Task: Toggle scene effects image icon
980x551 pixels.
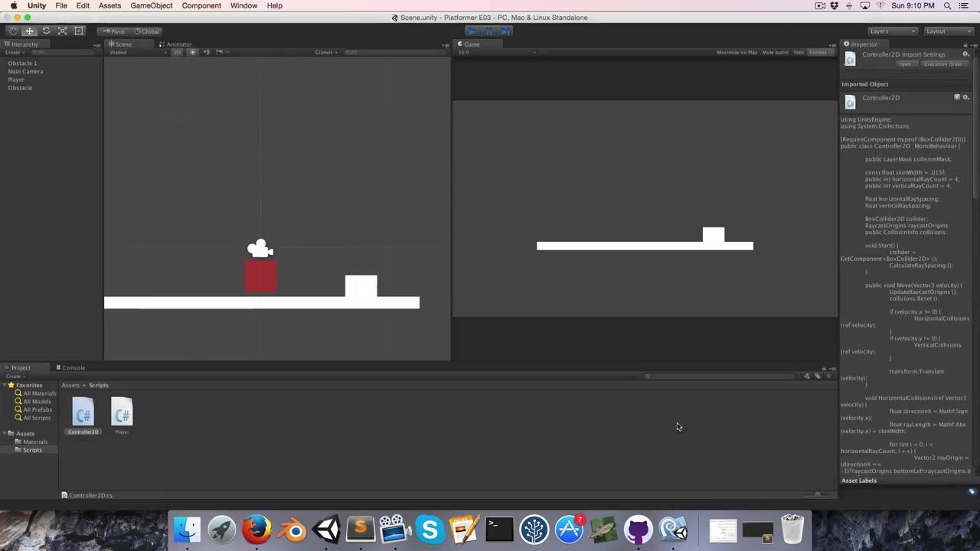Action: [x=219, y=52]
